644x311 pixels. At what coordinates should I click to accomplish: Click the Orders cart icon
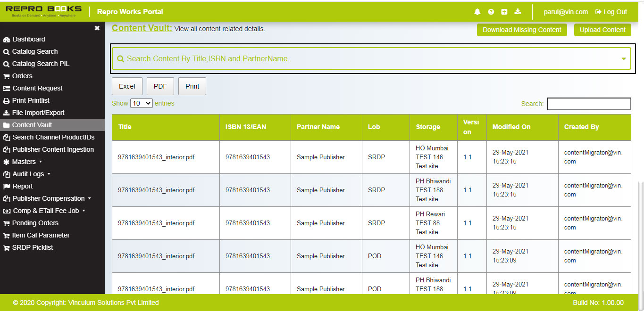coord(6,76)
